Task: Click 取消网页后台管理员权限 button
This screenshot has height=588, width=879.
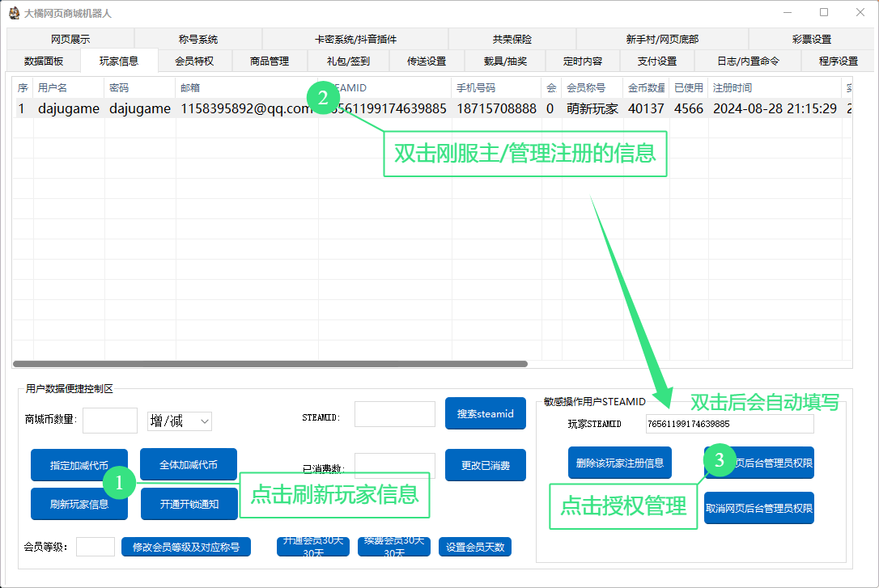Action: (758, 509)
